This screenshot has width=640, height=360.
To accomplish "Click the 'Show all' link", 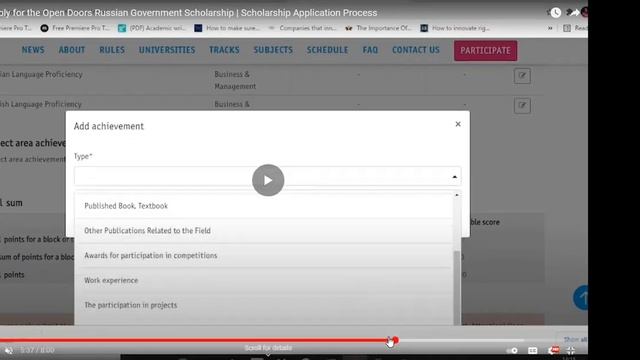I will pyautogui.click(x=575, y=339).
